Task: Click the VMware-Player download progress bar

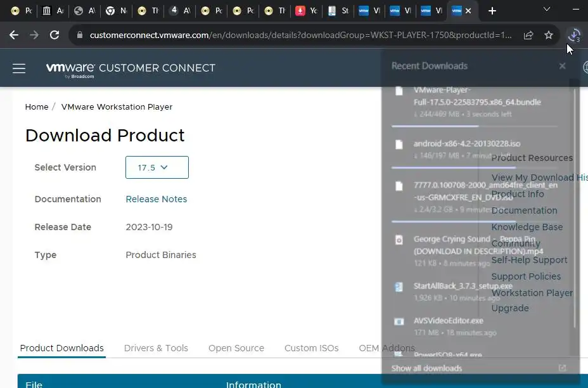Action: point(475,126)
